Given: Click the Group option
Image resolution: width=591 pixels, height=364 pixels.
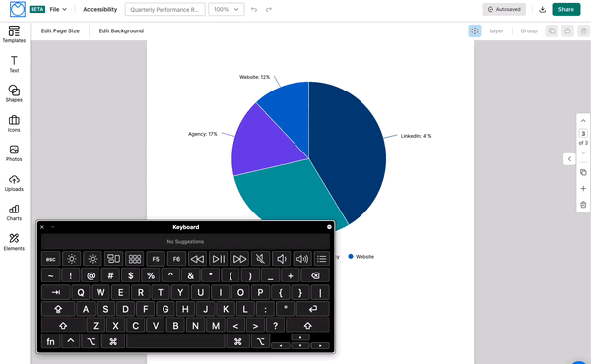Looking at the screenshot, I should pyautogui.click(x=528, y=30).
